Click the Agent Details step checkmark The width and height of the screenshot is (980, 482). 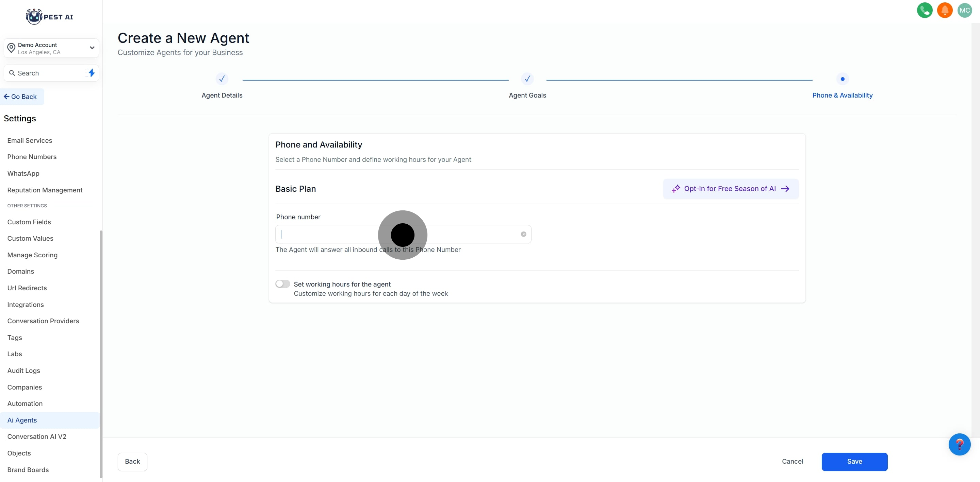pyautogui.click(x=222, y=79)
